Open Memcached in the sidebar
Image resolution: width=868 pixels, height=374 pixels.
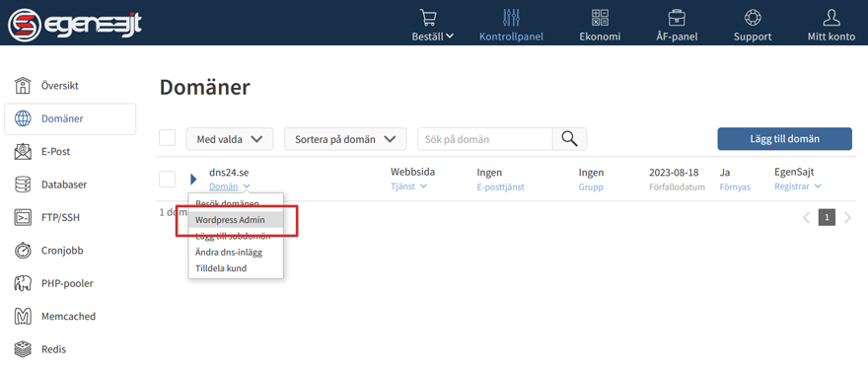(x=68, y=317)
